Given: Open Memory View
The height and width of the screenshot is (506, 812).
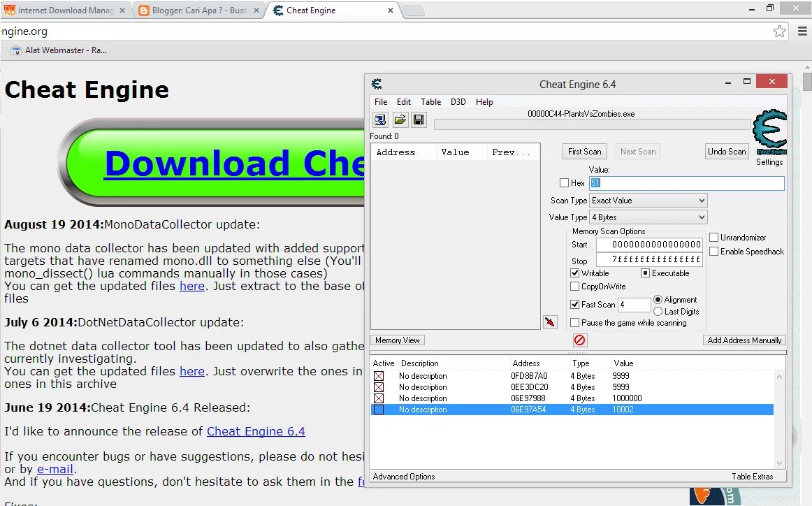Looking at the screenshot, I should click(398, 340).
